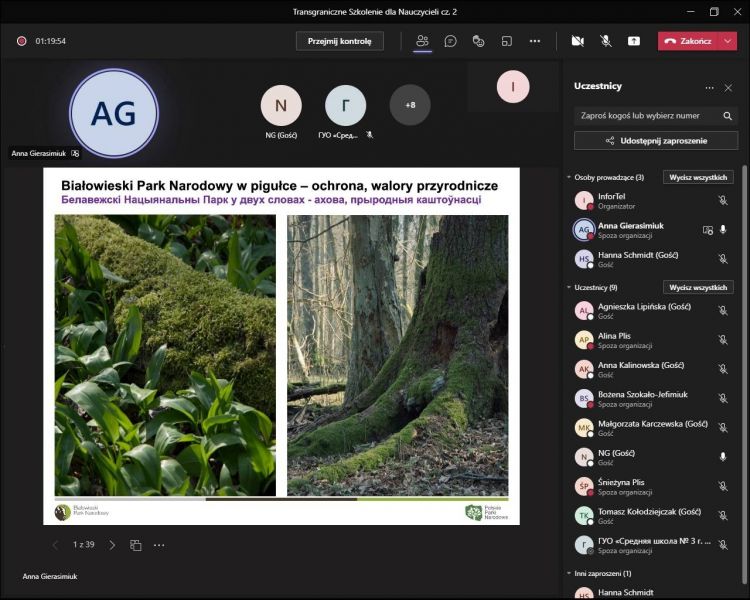750x600 pixels.
Task: Unmute the microphone in the toolbar
Action: point(606,41)
